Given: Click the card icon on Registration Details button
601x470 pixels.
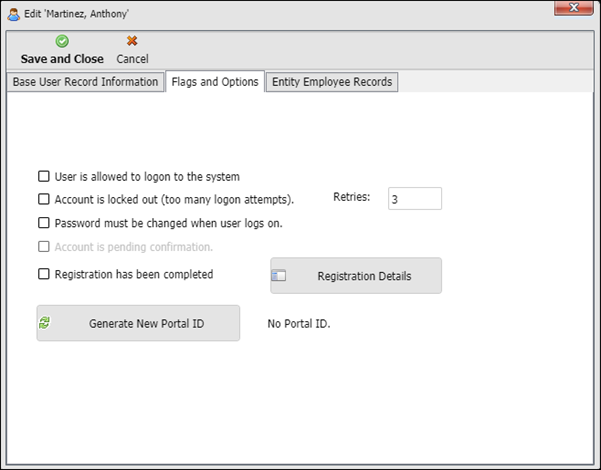Looking at the screenshot, I should click(279, 276).
